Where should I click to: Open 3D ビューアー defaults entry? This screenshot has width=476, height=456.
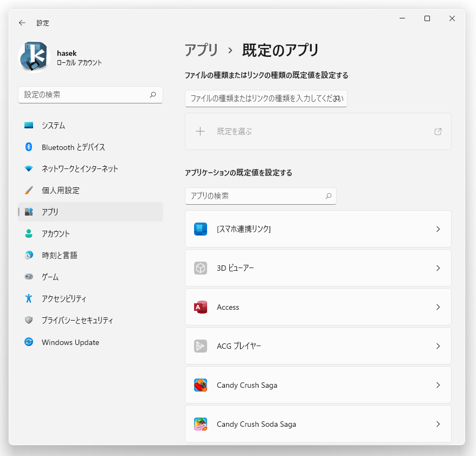pyautogui.click(x=318, y=268)
